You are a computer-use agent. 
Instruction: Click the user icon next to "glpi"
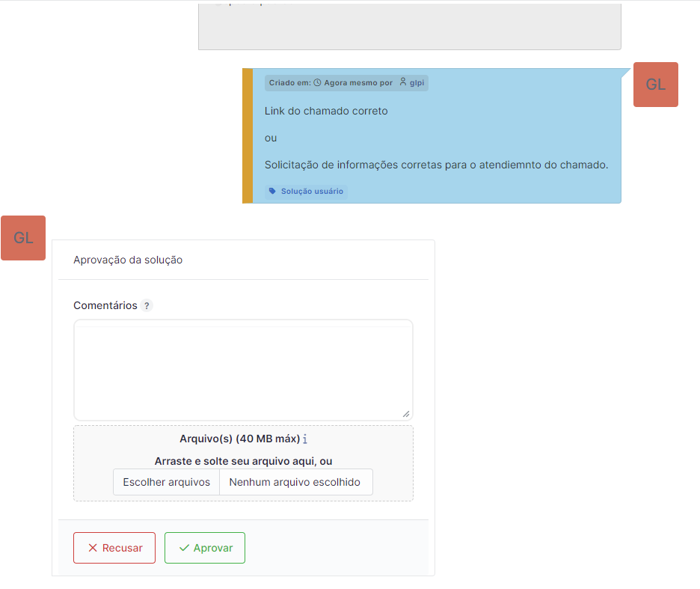(402, 82)
